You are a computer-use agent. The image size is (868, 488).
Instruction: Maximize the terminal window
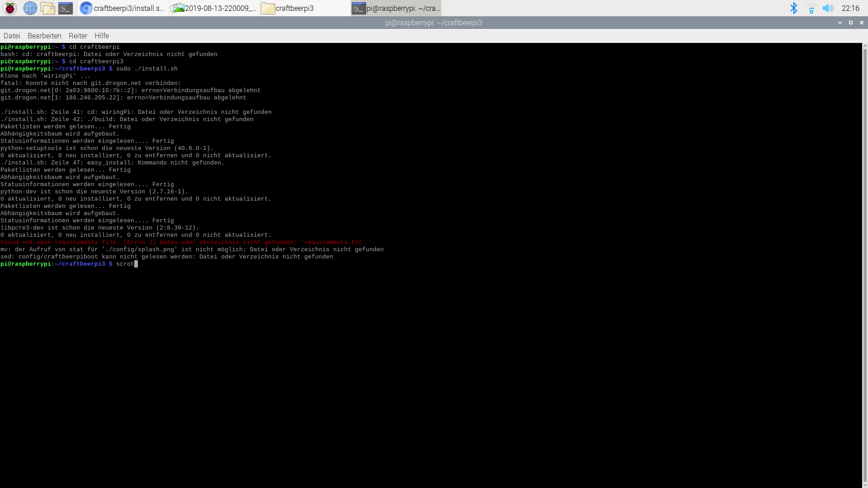[851, 23]
